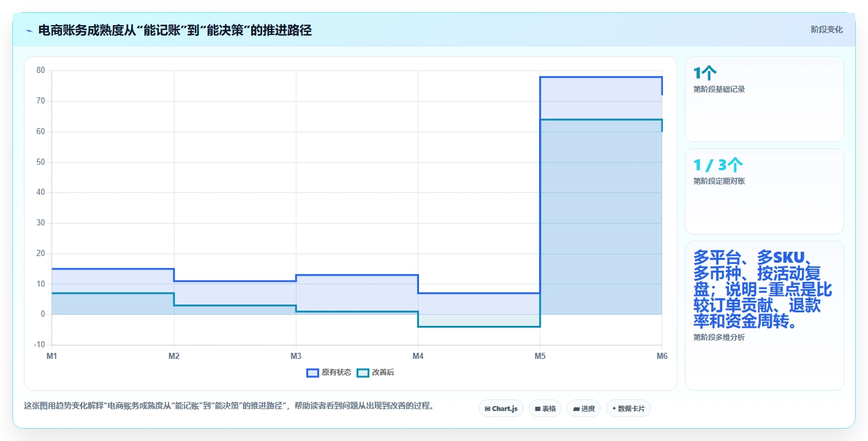
Task: Click the M1 x-axis label
Action: 51,356
